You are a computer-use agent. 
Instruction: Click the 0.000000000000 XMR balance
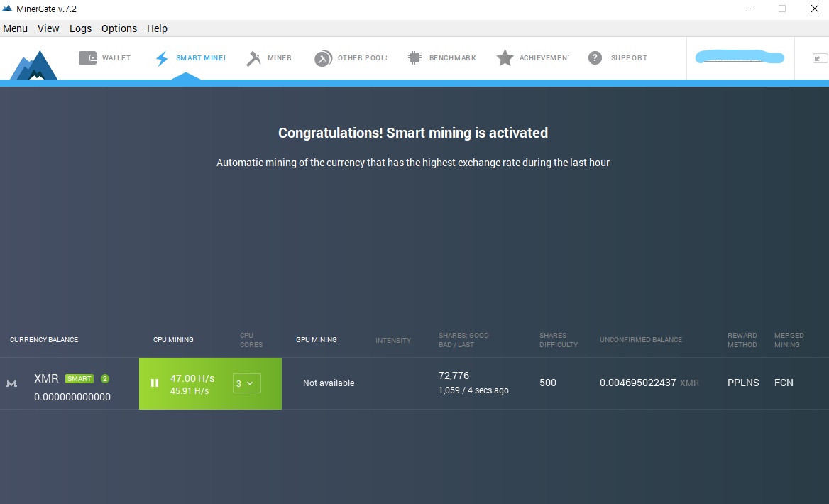(72, 398)
